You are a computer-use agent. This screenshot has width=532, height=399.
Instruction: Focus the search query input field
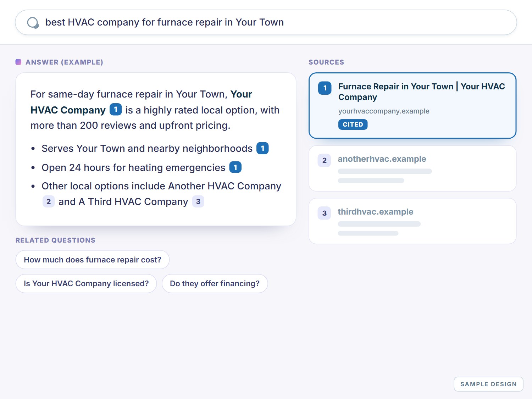266,22
